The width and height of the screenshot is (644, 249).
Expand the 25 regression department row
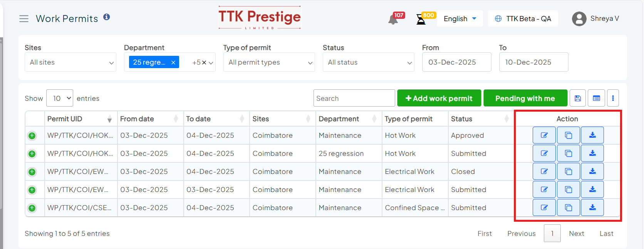coord(32,154)
